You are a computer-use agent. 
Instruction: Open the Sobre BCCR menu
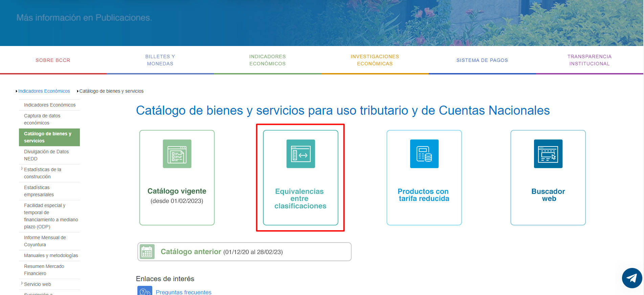click(x=53, y=60)
